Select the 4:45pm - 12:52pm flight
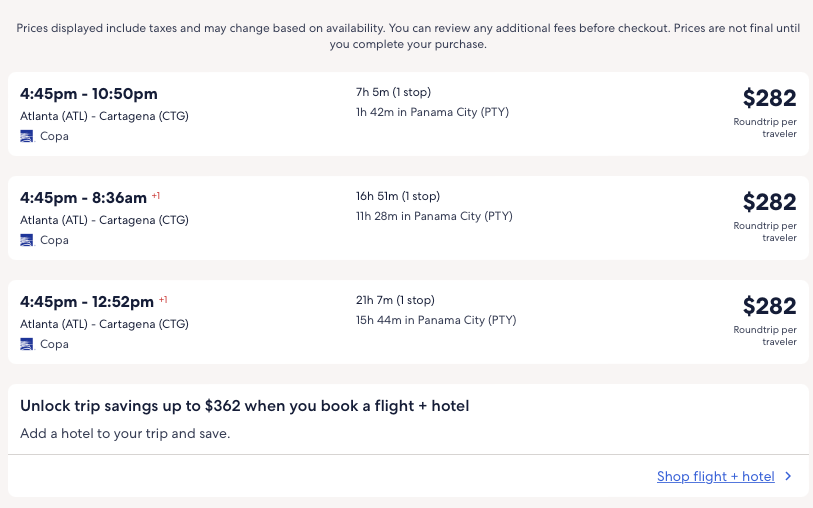813x508 pixels. (x=87, y=302)
